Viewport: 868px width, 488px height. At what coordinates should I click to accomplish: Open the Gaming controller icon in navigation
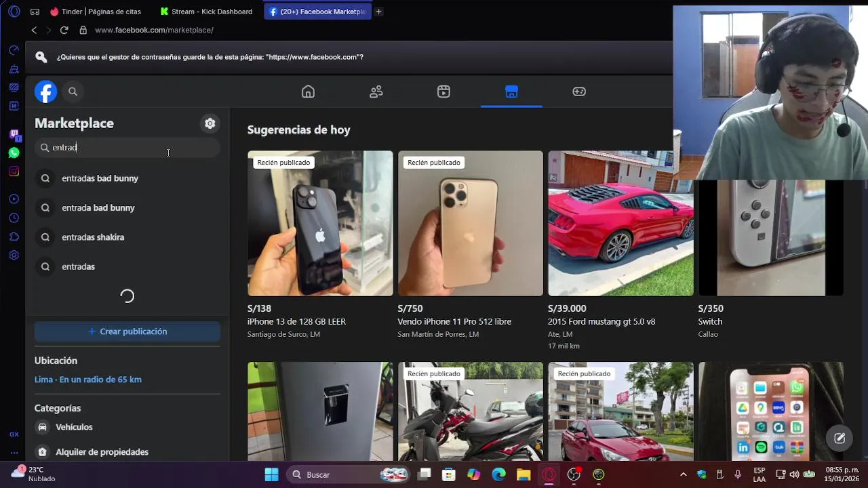579,91
